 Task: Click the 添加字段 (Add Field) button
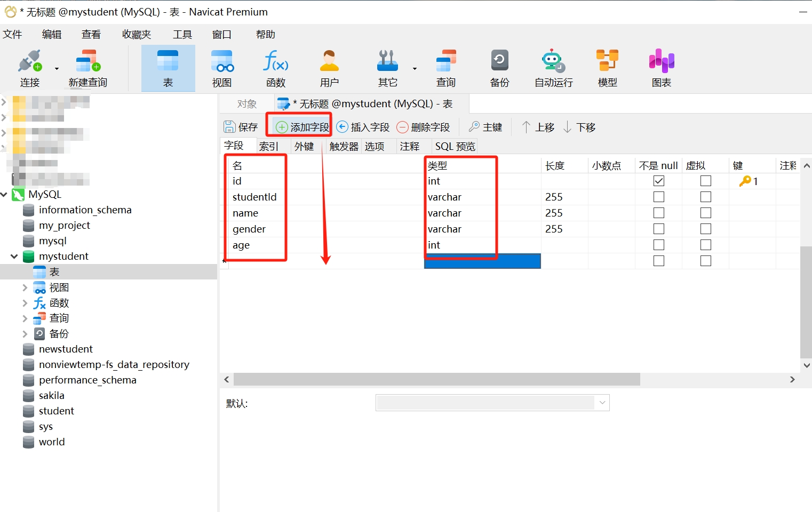pyautogui.click(x=302, y=127)
